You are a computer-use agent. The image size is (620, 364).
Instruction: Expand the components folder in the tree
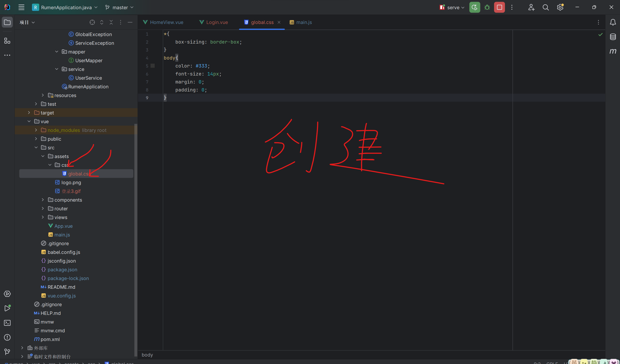click(43, 200)
